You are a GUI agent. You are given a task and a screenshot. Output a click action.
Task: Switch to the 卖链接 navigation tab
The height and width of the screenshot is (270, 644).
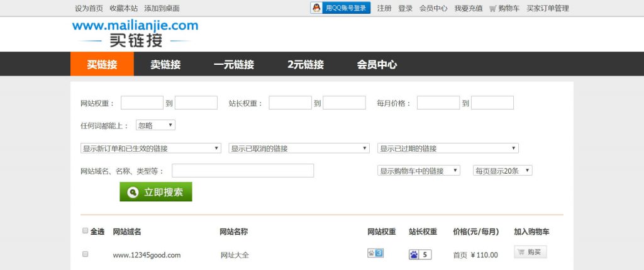click(x=165, y=64)
